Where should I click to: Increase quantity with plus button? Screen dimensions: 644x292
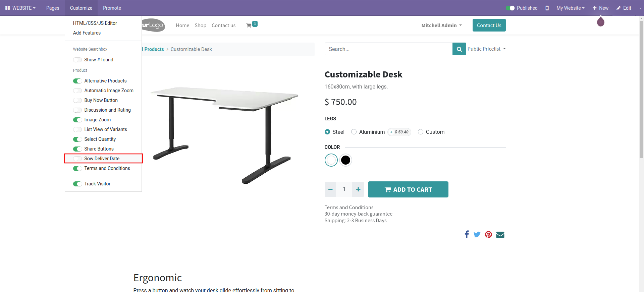(x=358, y=189)
